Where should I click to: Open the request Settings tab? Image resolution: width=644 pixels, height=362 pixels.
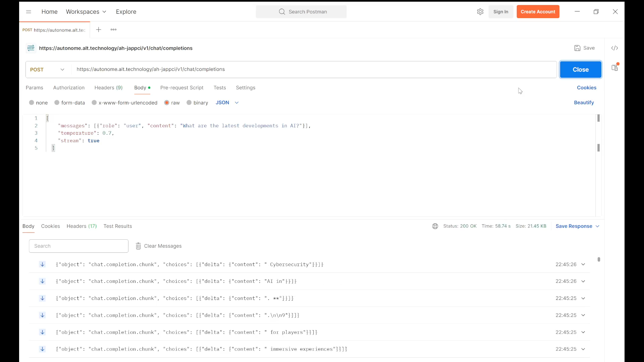coord(246,87)
